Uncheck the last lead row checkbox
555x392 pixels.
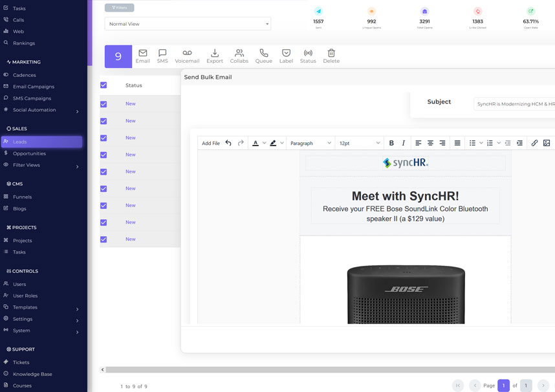point(103,239)
